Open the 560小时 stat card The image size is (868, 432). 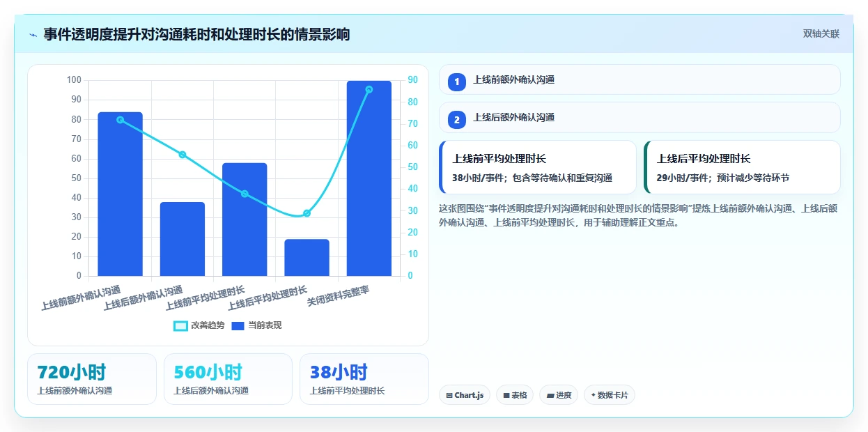tap(228, 379)
